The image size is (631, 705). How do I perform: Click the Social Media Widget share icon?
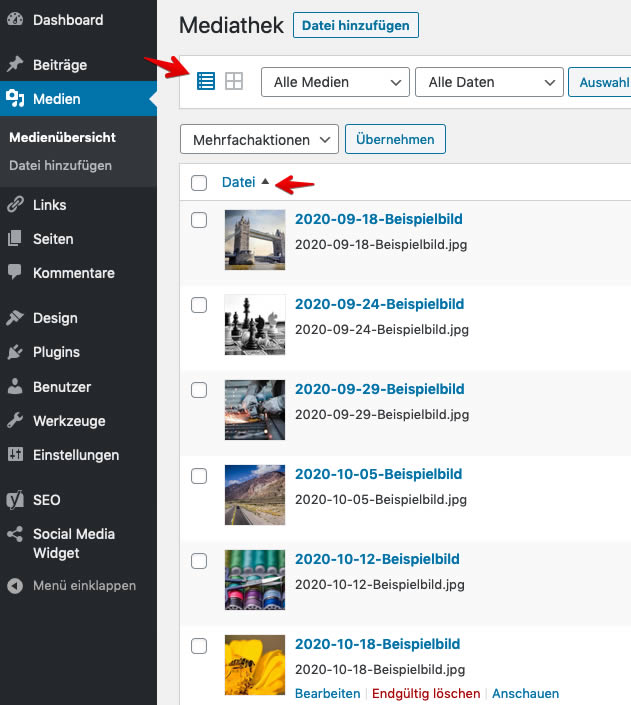click(15, 534)
